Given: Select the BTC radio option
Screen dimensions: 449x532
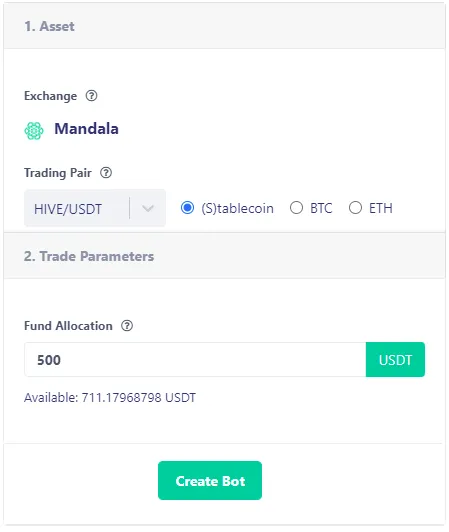Looking at the screenshot, I should coord(296,208).
